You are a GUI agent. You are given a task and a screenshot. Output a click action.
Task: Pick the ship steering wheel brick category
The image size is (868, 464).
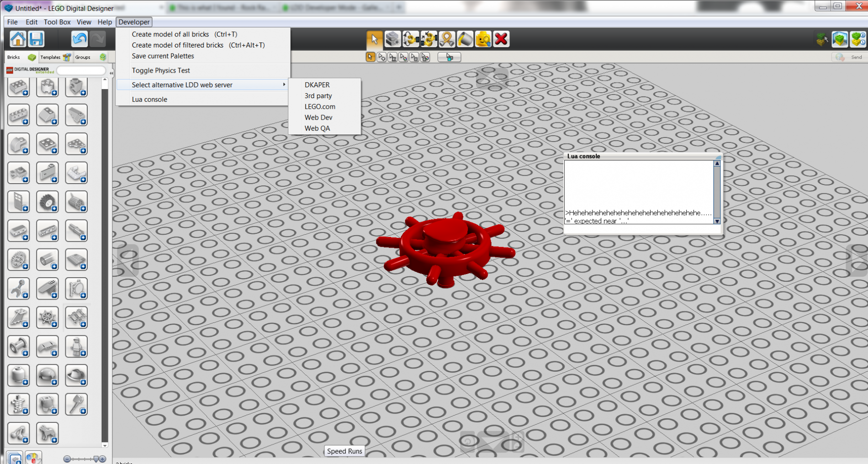click(48, 318)
